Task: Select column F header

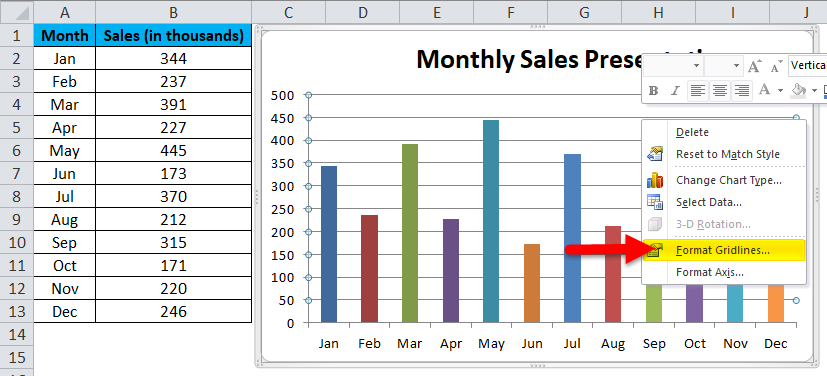Action: tap(510, 12)
